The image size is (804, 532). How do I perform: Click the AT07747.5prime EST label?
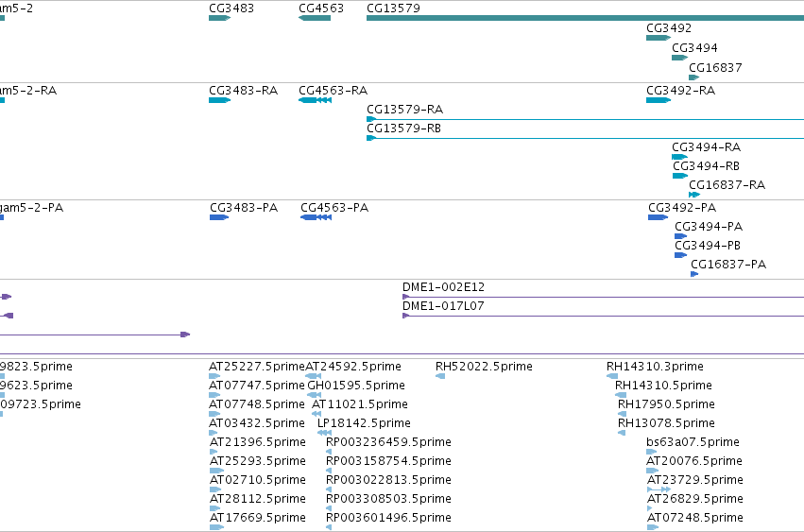click(x=257, y=386)
